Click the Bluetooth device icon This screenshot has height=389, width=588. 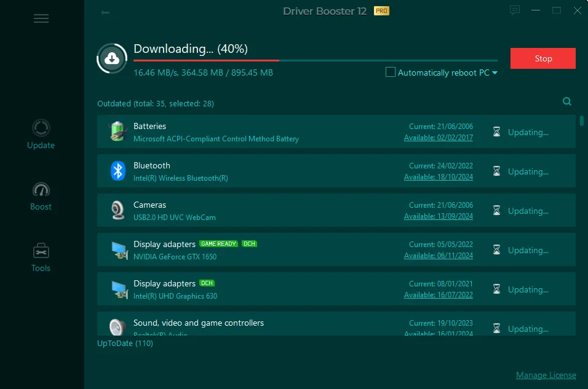117,170
